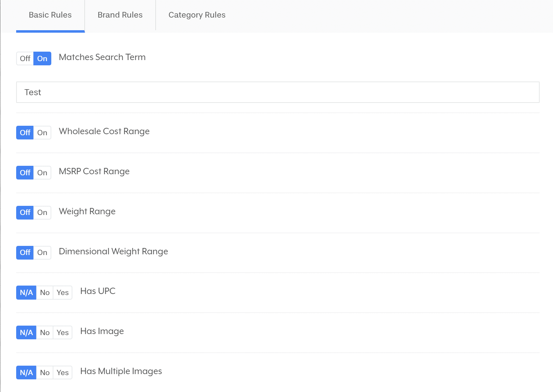
Task: Click Off for MSRP Cost Range
Action: point(25,173)
